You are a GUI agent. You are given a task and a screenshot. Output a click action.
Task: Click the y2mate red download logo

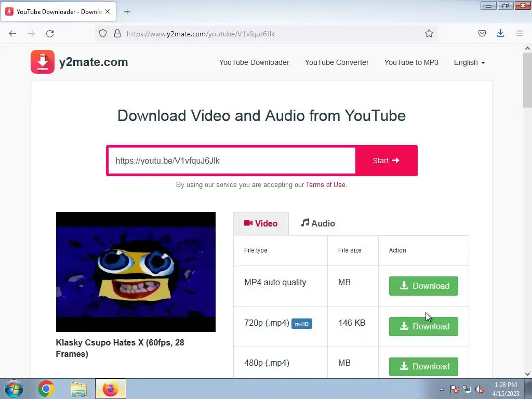pyautogui.click(x=43, y=62)
